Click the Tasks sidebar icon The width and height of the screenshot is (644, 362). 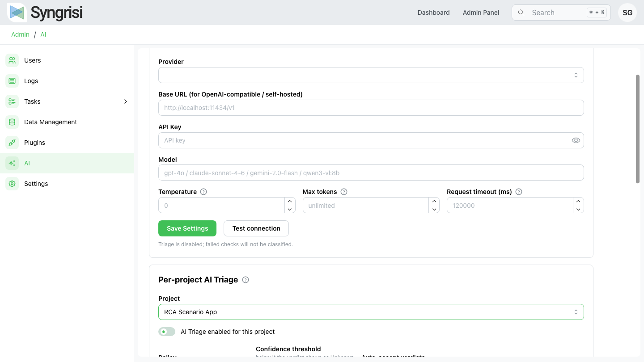(12, 101)
